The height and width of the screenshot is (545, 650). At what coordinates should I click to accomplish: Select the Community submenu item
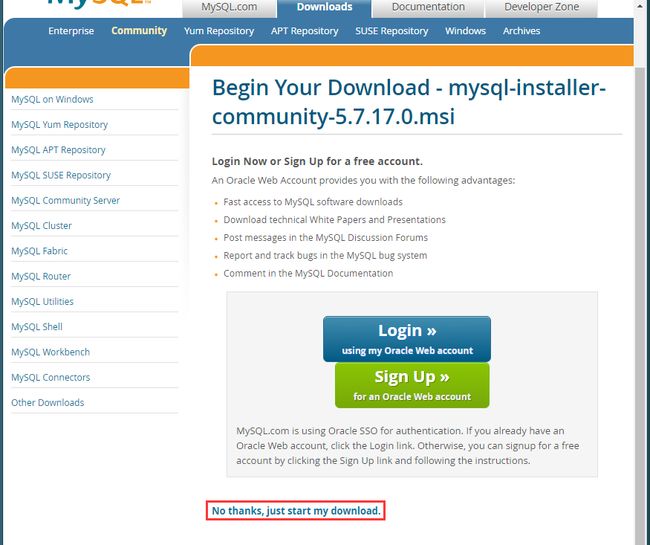click(139, 31)
